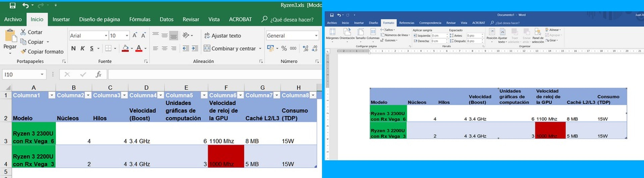Open Columna1 filter dropdown

(52, 95)
